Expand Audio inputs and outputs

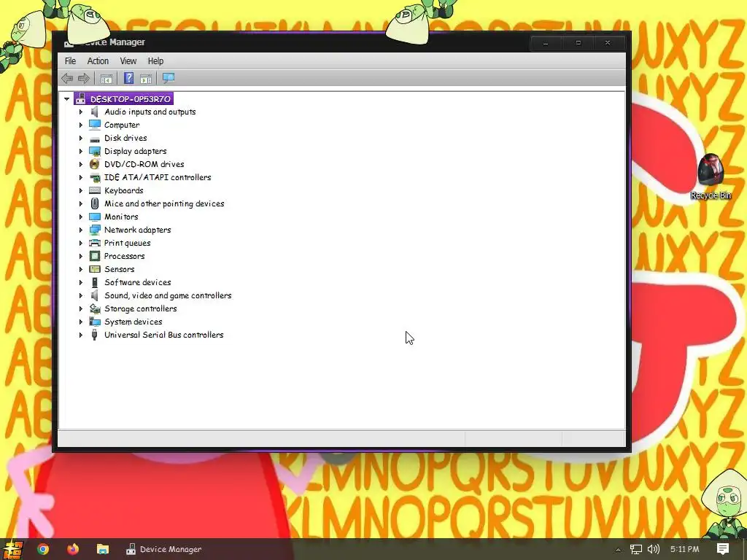(x=80, y=112)
